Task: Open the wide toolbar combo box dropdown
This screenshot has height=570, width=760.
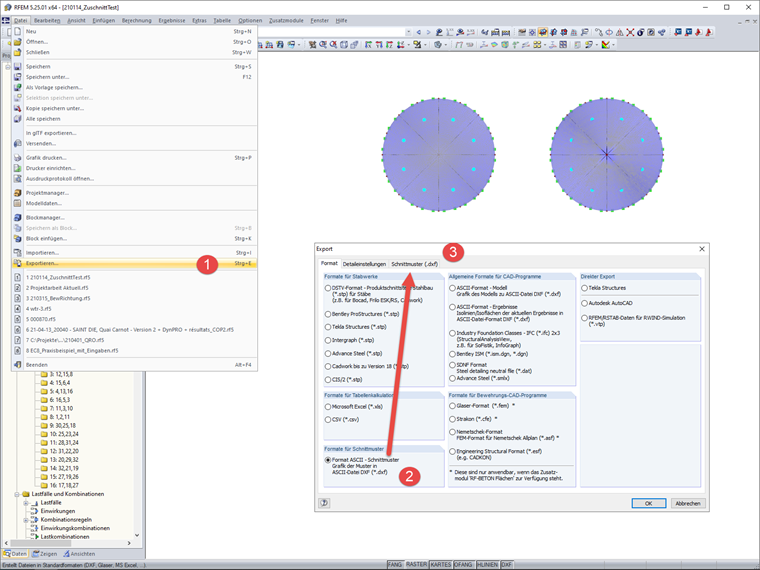Action: tap(408, 32)
